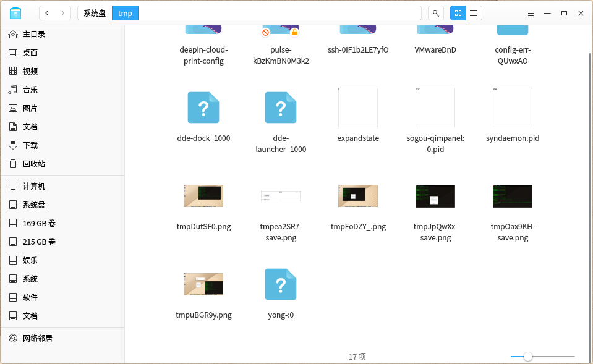Maximize the file manager window

pos(564,13)
